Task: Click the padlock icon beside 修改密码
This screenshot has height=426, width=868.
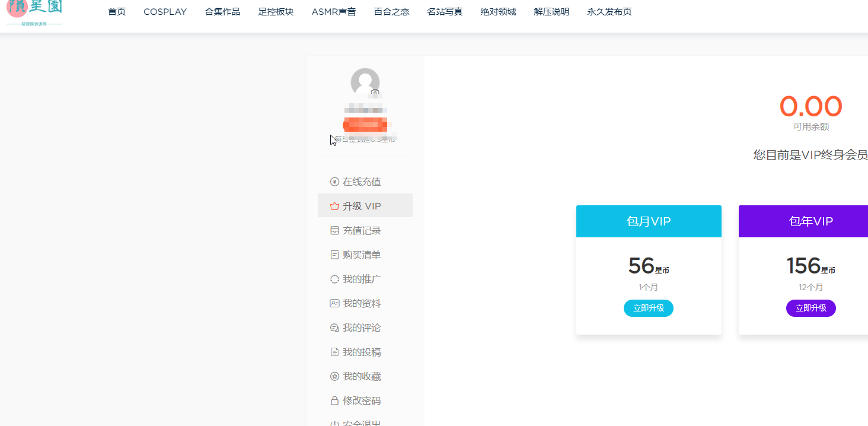Action: pyautogui.click(x=334, y=400)
